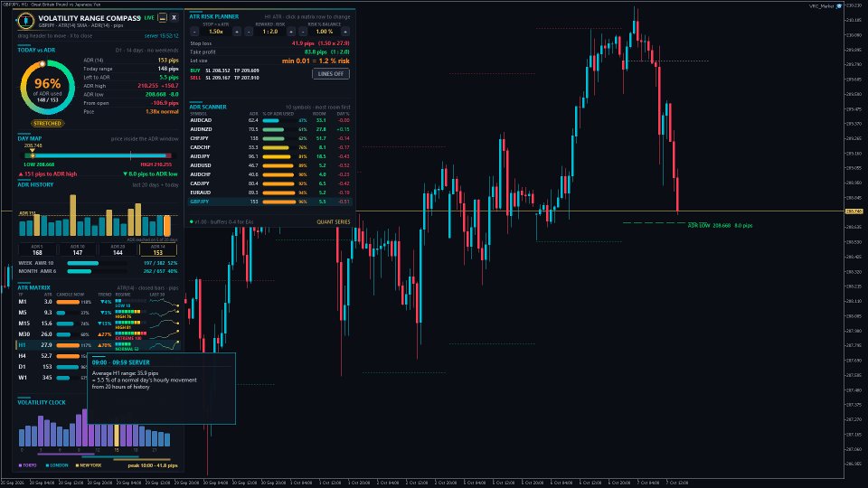Select the M15 row in ATR Matrix
Image resolution: width=868 pixels, height=488 pixels.
(x=98, y=324)
